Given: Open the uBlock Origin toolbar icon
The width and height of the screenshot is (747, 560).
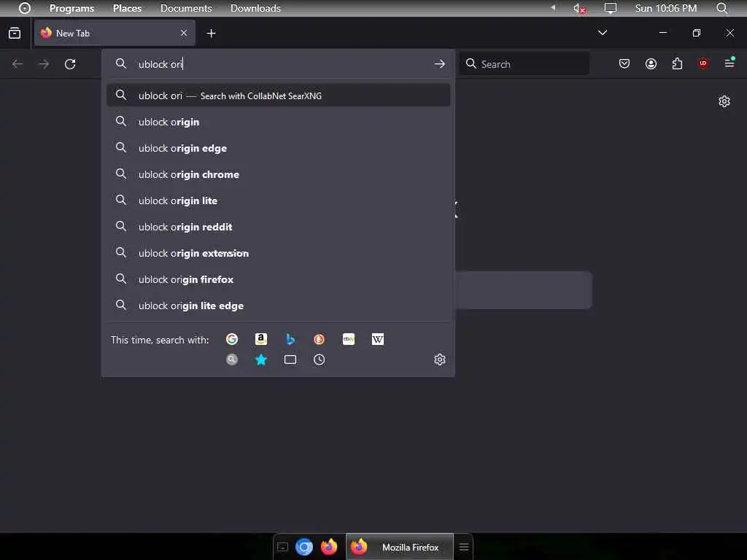Looking at the screenshot, I should [703, 63].
